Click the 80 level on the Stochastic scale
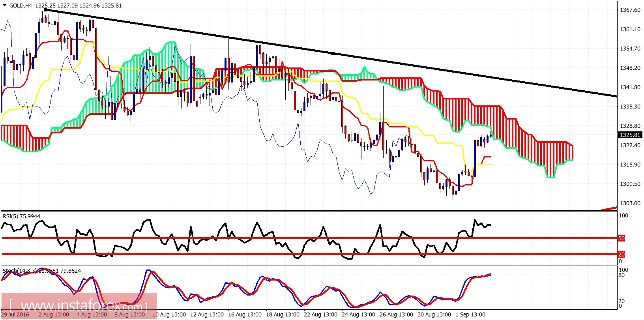Image resolution: width=644 pixels, height=320 pixels. pos(622,275)
